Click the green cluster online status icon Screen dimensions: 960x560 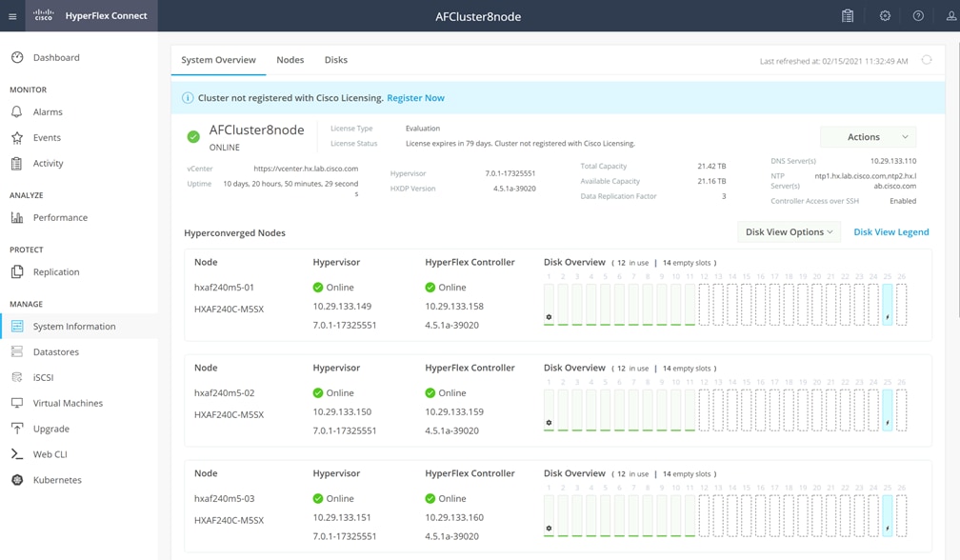[193, 136]
